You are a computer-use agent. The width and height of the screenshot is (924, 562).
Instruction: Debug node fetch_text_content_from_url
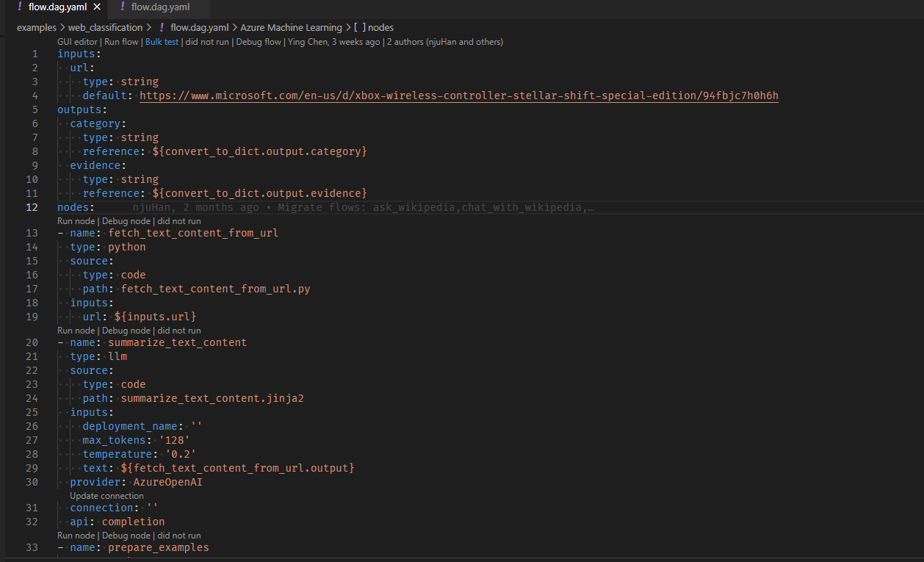tap(126, 220)
